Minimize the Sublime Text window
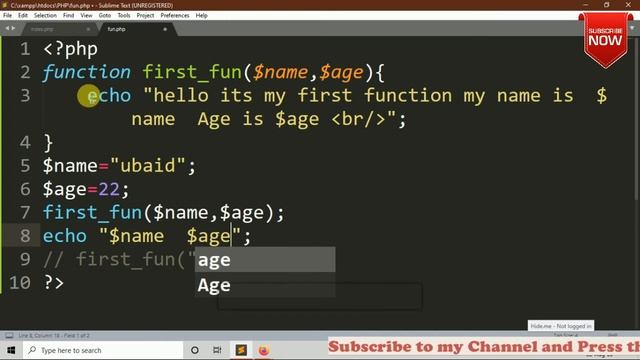Screen dimensions: 640x360 point(586,5)
